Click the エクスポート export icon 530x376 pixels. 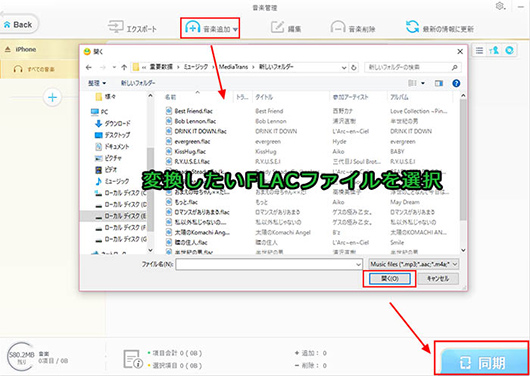tap(115, 27)
